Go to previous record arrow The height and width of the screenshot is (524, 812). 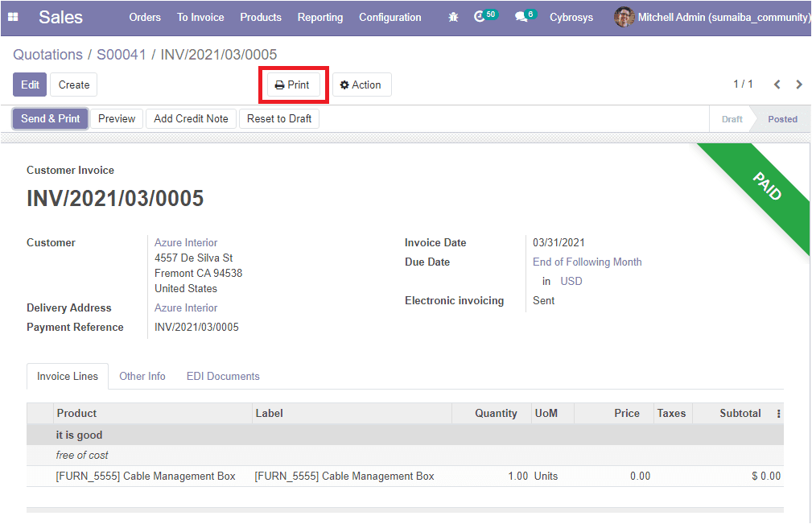click(777, 85)
